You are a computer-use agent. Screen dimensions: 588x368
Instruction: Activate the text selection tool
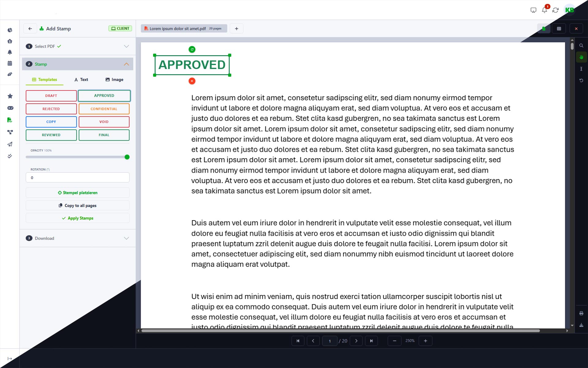(x=582, y=69)
